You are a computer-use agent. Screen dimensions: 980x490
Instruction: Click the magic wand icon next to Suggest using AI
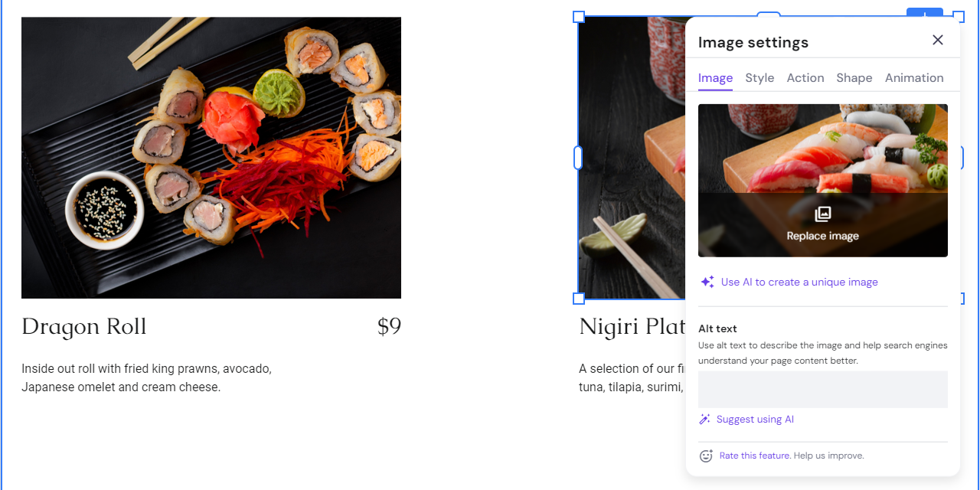pyautogui.click(x=704, y=419)
